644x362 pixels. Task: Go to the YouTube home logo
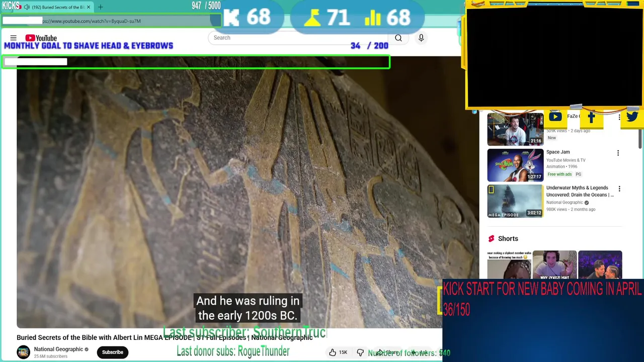point(41,38)
